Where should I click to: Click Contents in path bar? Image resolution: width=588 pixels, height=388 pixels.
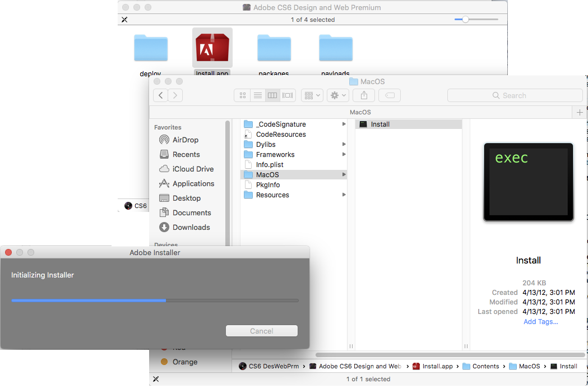point(481,366)
